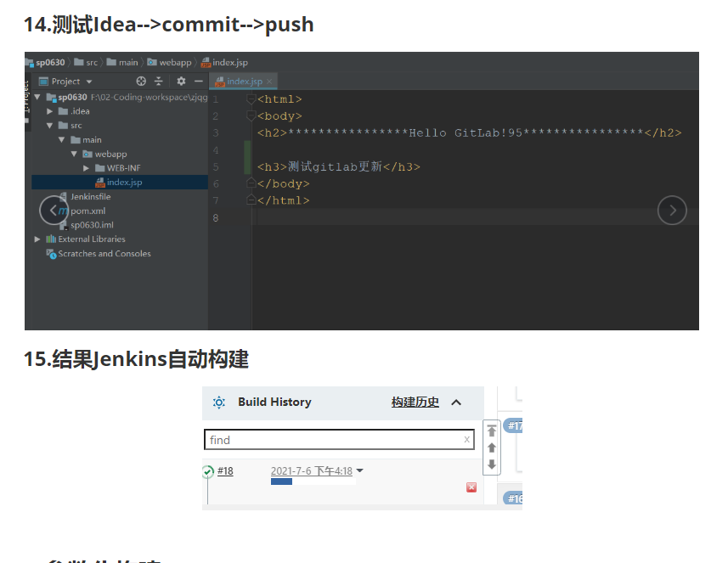Click the collapse all icon in Project panel
Image resolution: width=728 pixels, height=563 pixels.
pos(159,82)
